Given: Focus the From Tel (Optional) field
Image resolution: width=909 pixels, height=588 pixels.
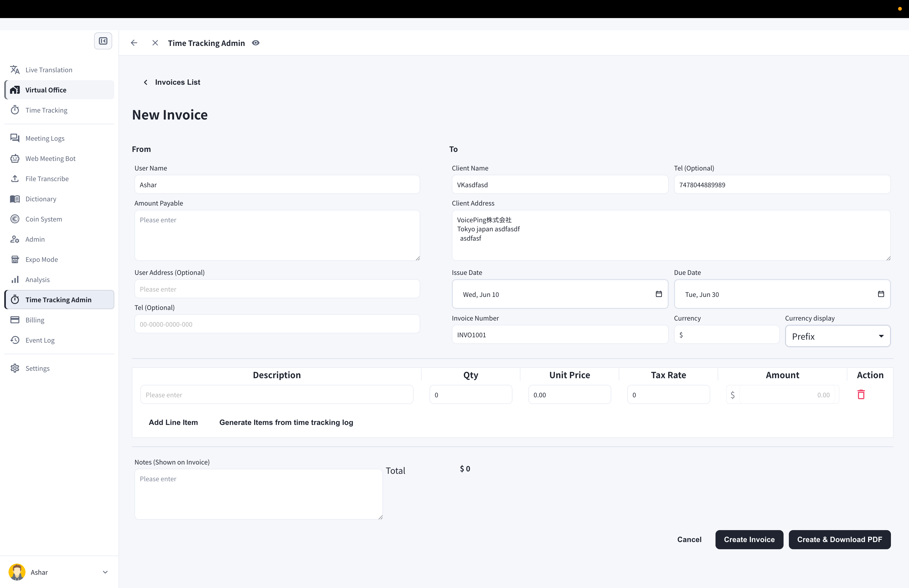Looking at the screenshot, I should click(277, 324).
